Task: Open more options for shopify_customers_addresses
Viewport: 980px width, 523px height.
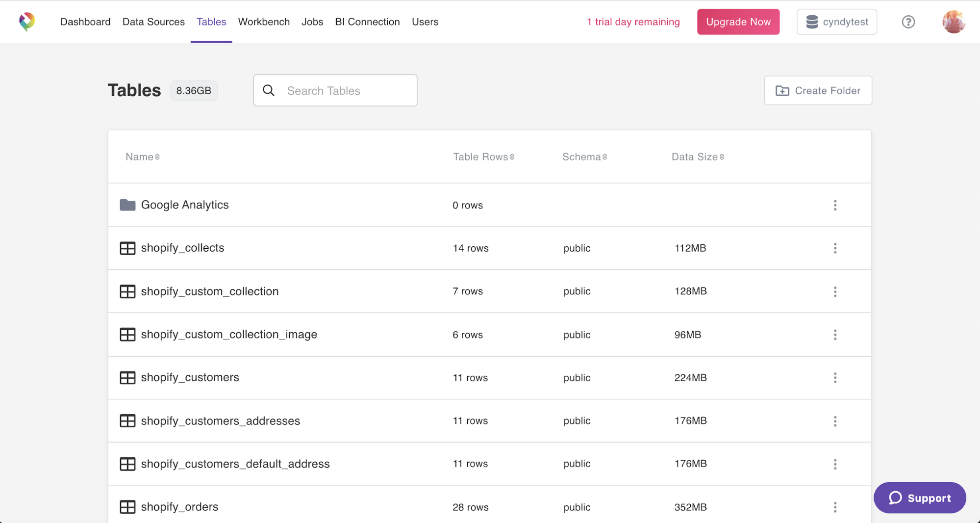Action: (835, 421)
